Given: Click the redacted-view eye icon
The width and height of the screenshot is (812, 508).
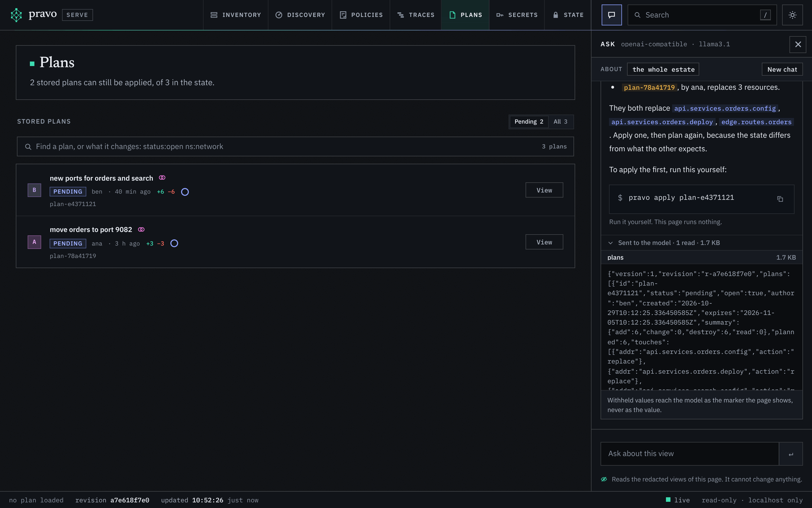Looking at the screenshot, I should click(604, 479).
